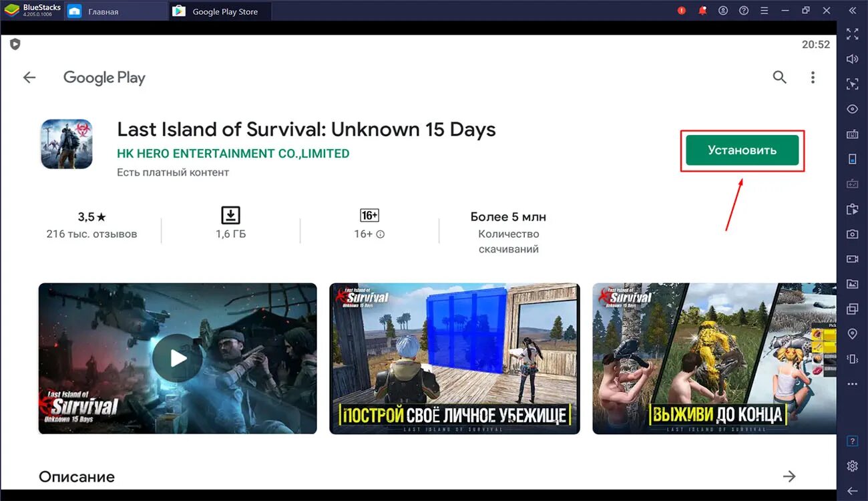
Task: Open the sidebar help question icon
Action: [x=852, y=442]
